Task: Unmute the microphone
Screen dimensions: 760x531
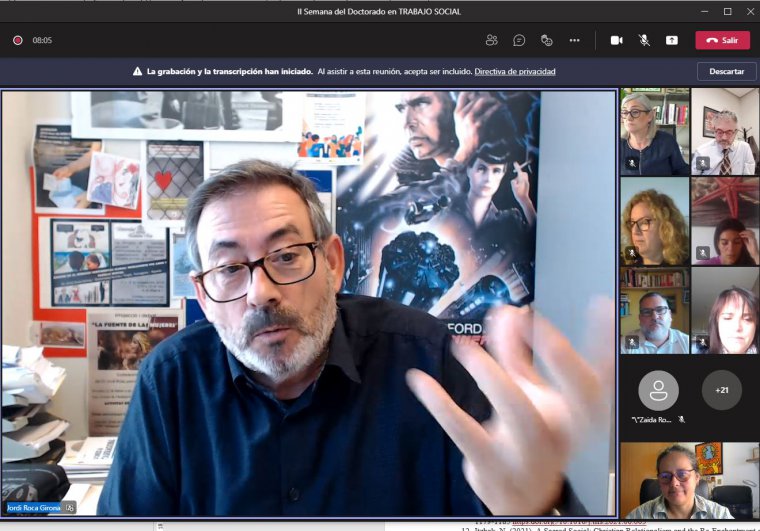Action: pyautogui.click(x=644, y=40)
